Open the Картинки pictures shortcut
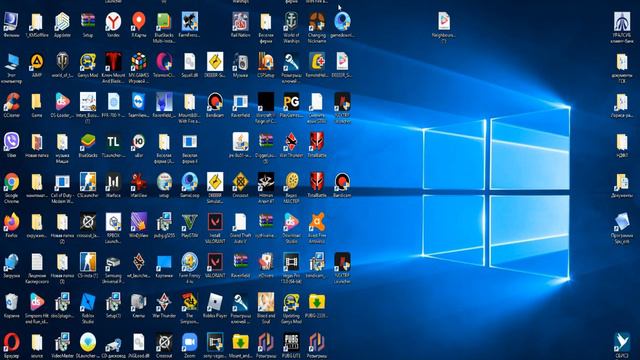This screenshot has height=360, width=640. tap(164, 262)
